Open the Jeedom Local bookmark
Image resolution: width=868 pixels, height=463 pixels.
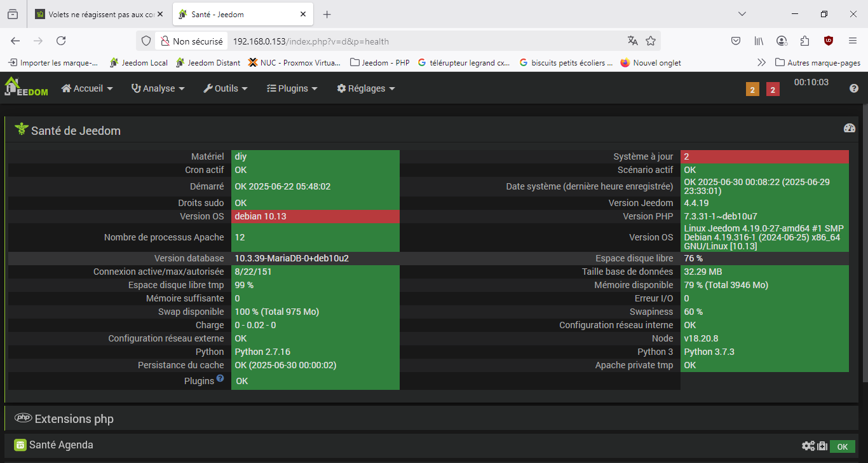click(139, 62)
